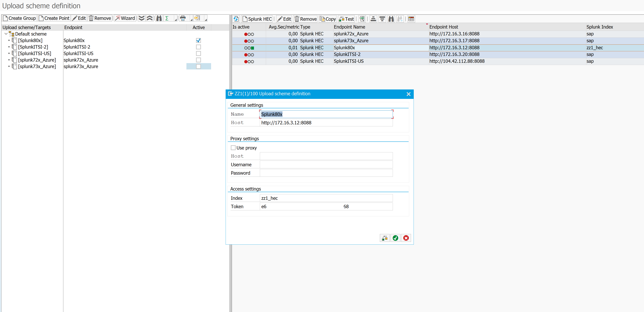644x312 pixels.
Task: Click the red cancel icon in dialog
Action: tap(406, 238)
